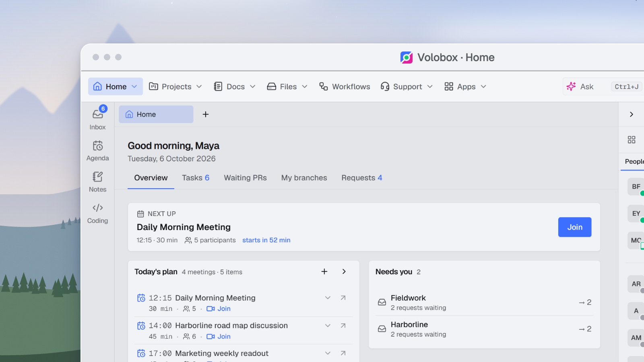Click the Ask sparkle icon

tap(571, 86)
